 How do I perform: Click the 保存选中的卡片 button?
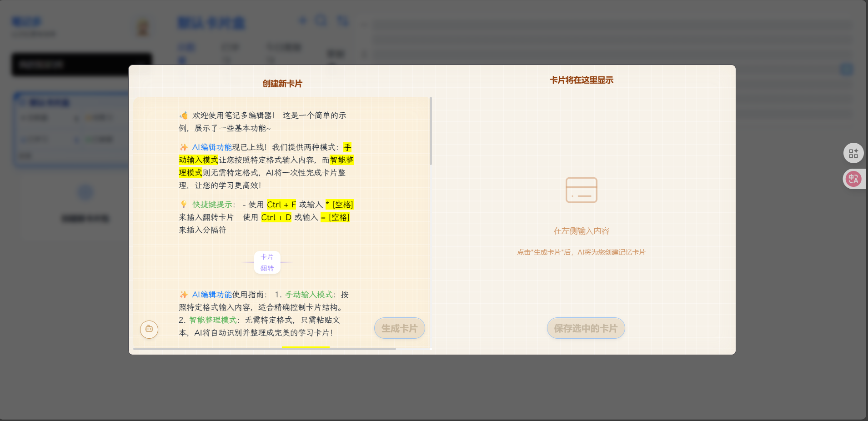point(586,328)
